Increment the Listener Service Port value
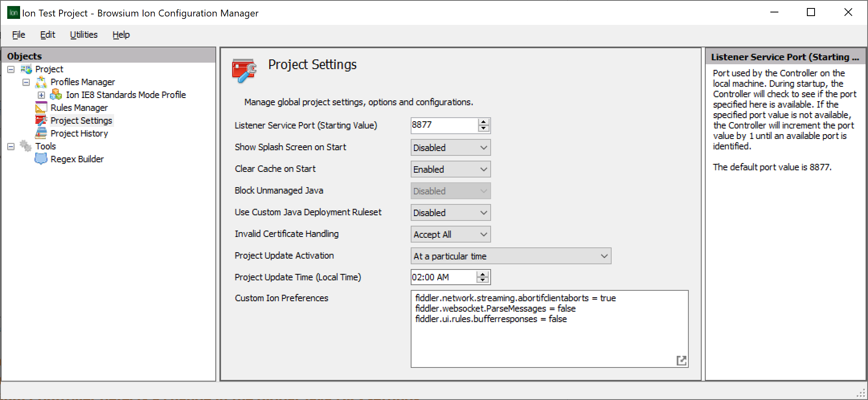The height and width of the screenshot is (400, 868). pos(483,122)
